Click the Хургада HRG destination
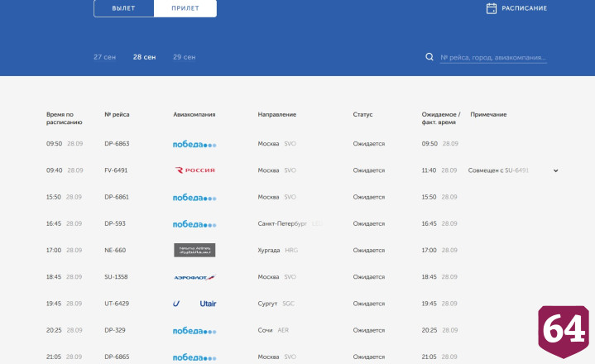The image size is (595, 364). click(278, 250)
